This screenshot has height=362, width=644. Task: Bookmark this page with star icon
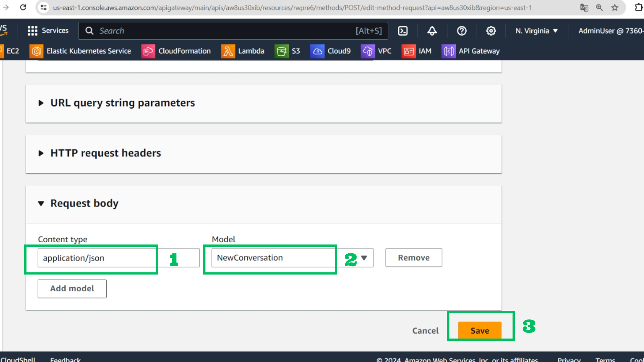click(x=614, y=7)
